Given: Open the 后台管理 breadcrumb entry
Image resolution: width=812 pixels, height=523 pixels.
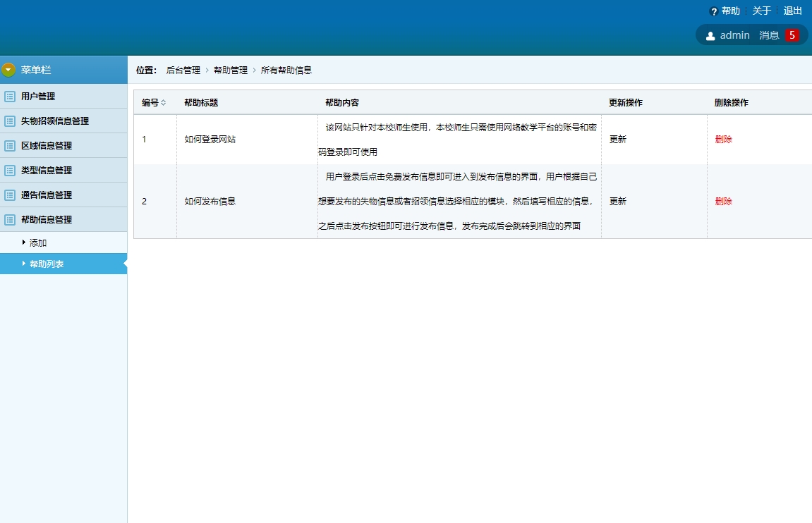Looking at the screenshot, I should [x=181, y=70].
